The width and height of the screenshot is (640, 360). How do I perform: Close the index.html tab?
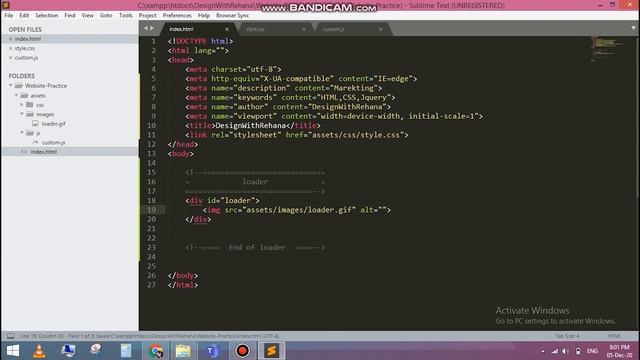[x=227, y=29]
